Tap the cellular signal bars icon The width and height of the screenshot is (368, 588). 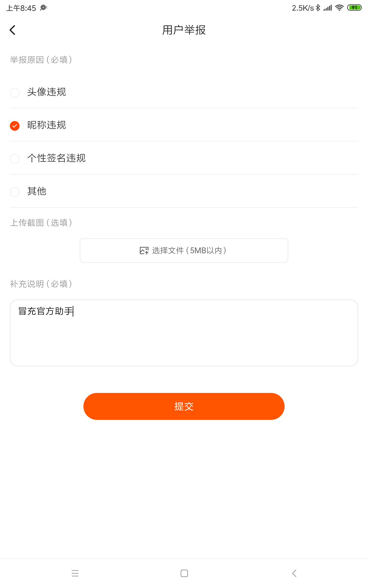[x=328, y=8]
